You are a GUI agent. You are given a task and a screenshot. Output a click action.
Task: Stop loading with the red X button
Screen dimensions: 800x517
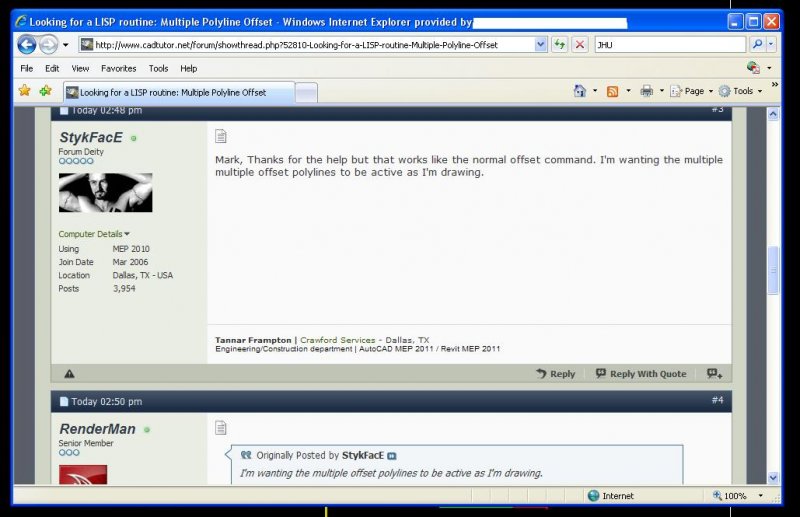[580, 45]
